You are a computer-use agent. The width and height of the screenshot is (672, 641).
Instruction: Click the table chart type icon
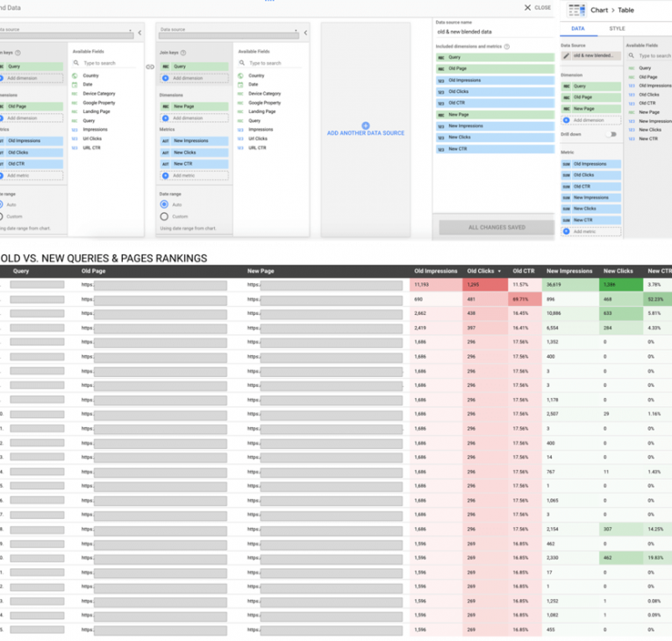(x=576, y=10)
